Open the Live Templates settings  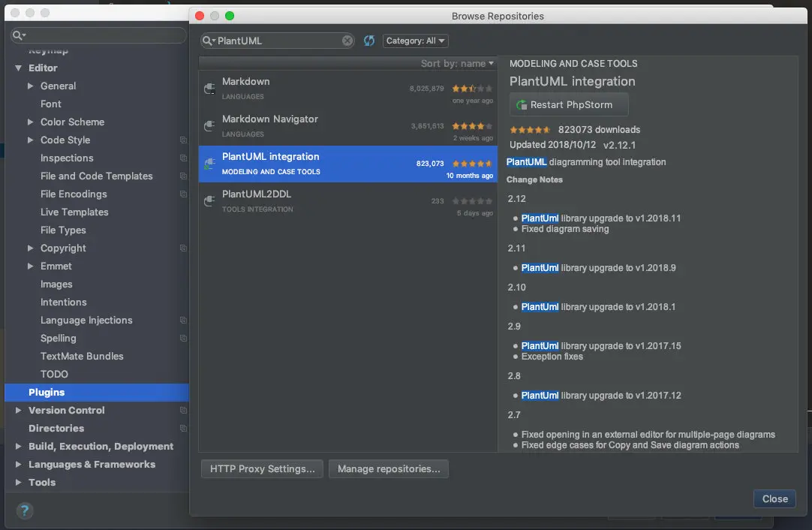click(x=74, y=212)
